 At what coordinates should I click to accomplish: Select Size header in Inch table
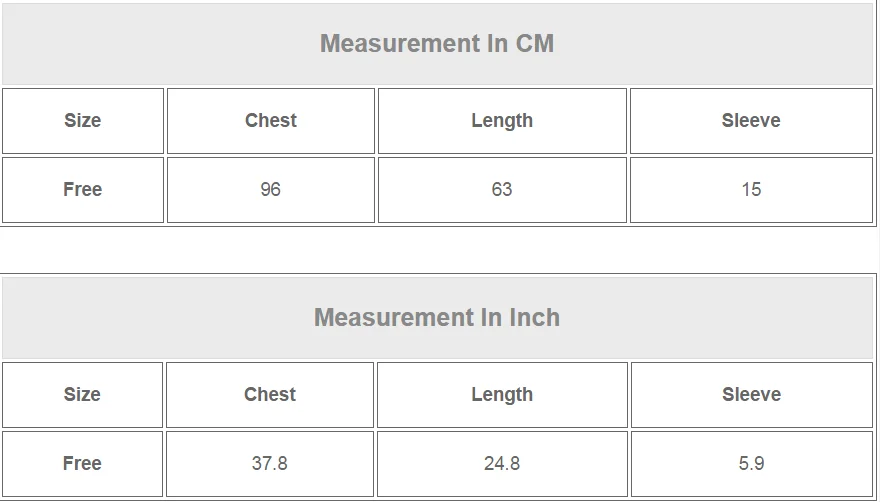(x=82, y=395)
